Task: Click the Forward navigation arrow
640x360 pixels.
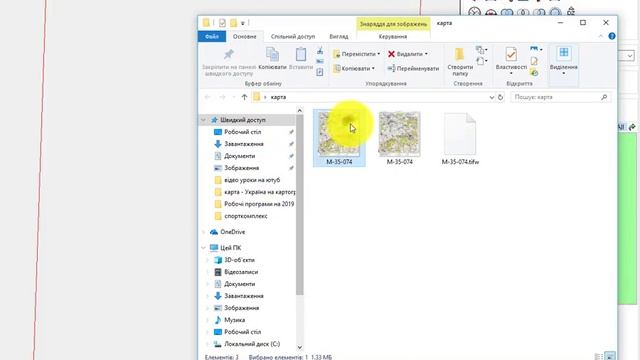Action: tap(222, 97)
